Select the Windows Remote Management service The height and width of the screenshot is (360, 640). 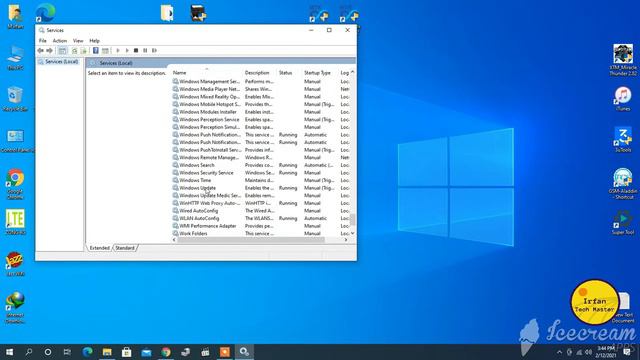point(261,158)
